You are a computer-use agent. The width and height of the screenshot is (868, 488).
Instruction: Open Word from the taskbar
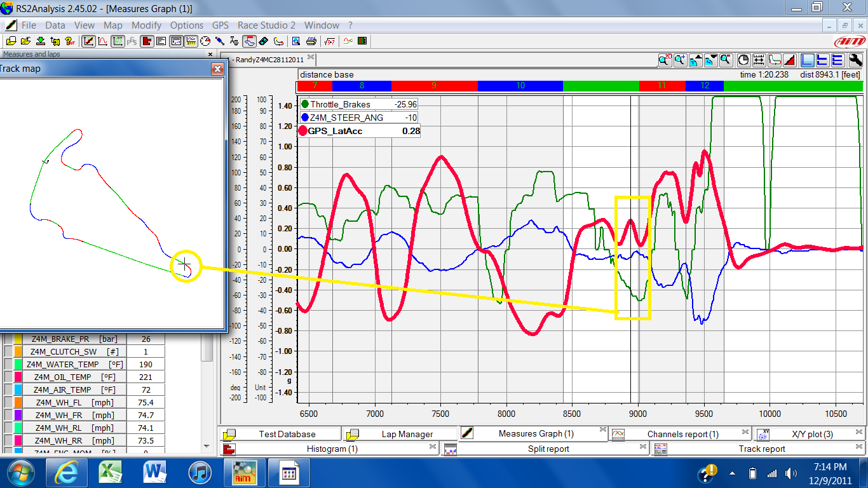click(x=155, y=473)
